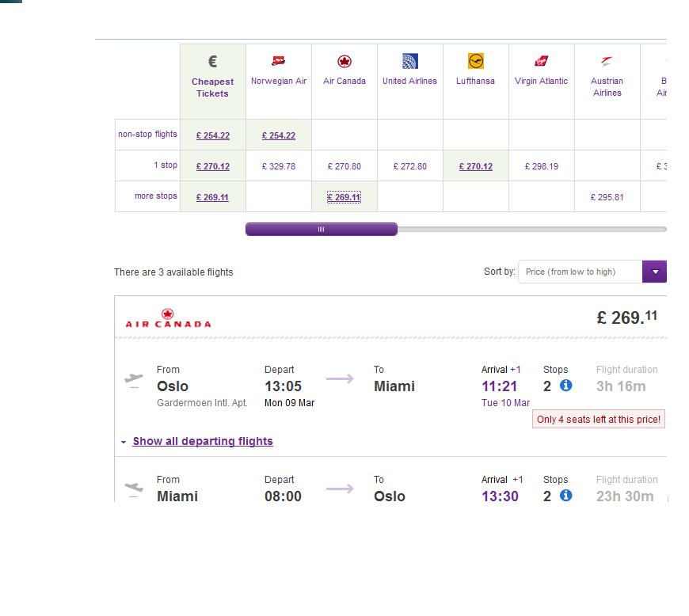689x616 pixels.
Task: Click the cheapest 1 stop £ 270.12 price
Action: point(213,166)
